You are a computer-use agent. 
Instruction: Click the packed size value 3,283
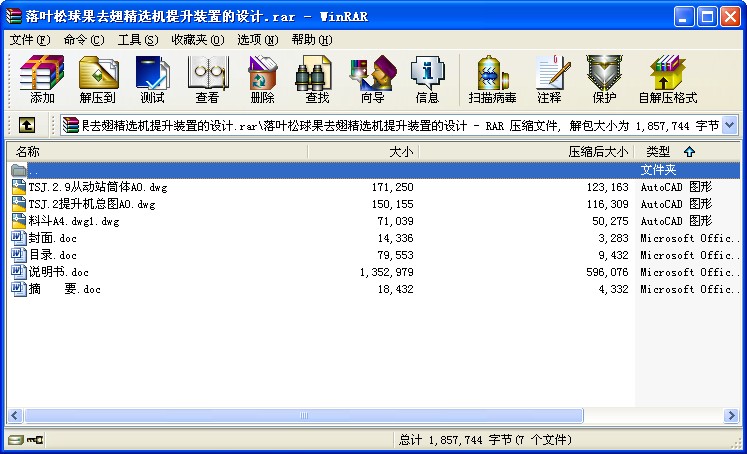click(x=613, y=238)
